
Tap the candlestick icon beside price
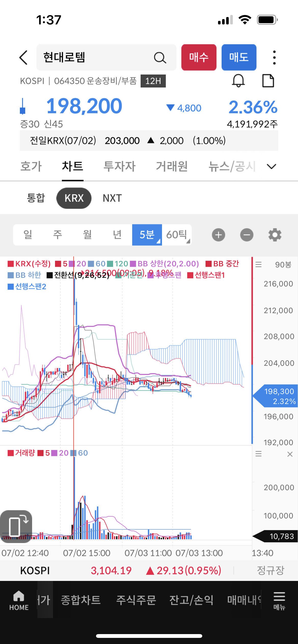pyautogui.click(x=23, y=106)
